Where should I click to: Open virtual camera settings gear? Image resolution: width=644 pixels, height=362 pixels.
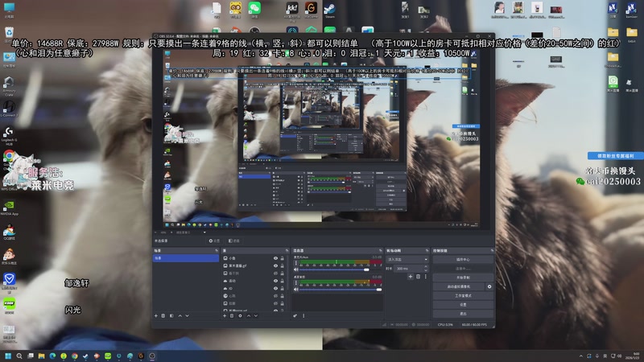point(489,286)
